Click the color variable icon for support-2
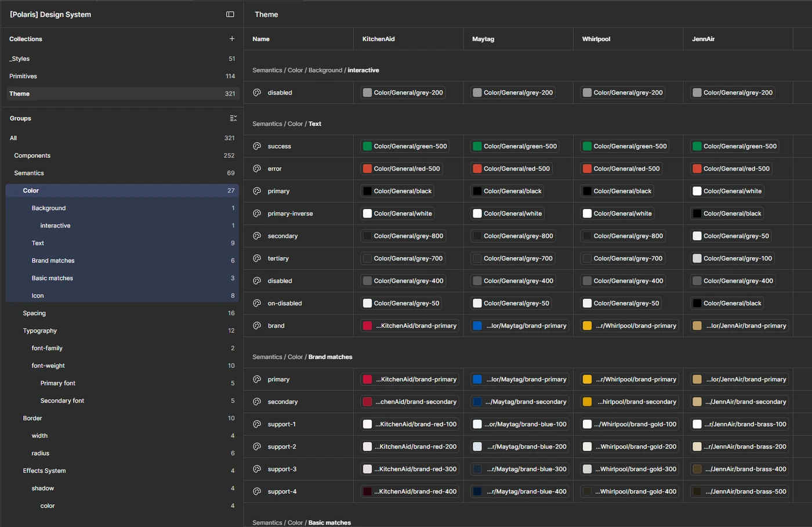This screenshot has height=527, width=812. (x=257, y=447)
